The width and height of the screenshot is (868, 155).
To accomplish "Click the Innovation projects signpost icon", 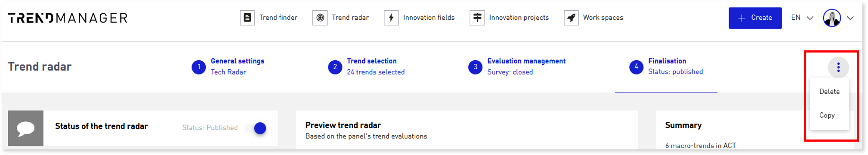I will (x=477, y=18).
